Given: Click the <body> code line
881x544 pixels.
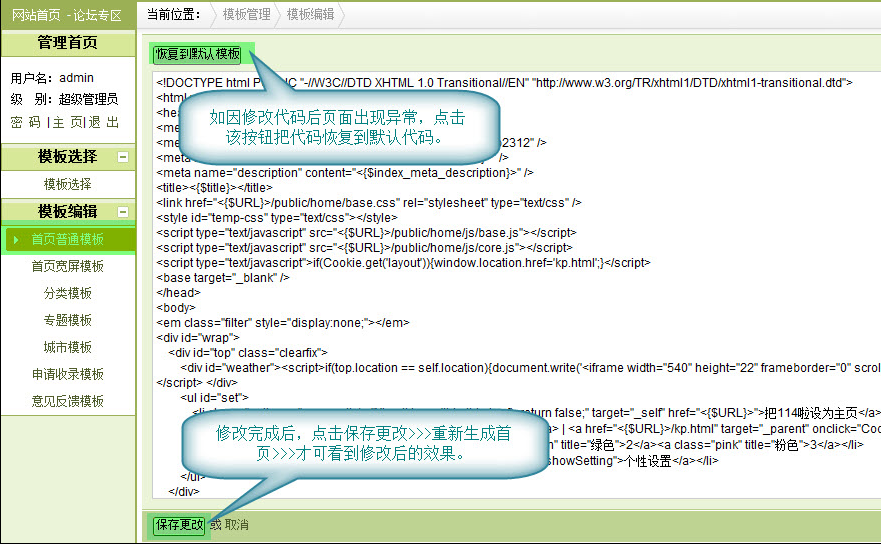Looking at the screenshot, I should [x=176, y=308].
